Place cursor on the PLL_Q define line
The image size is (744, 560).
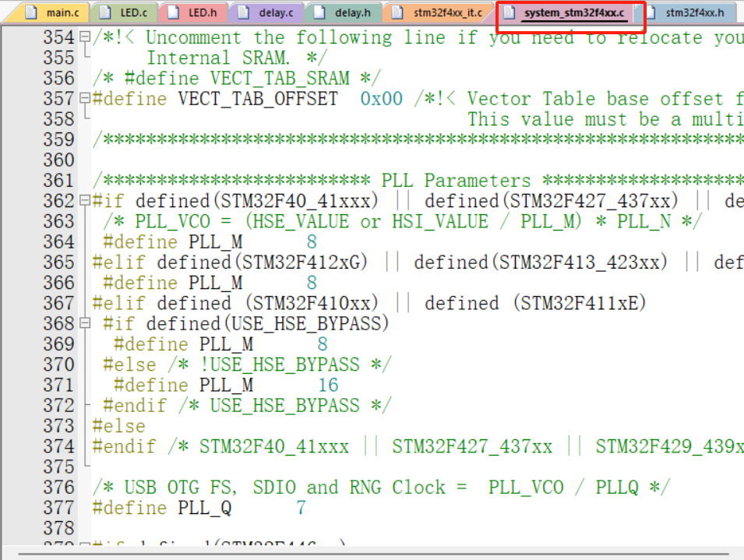(195, 507)
